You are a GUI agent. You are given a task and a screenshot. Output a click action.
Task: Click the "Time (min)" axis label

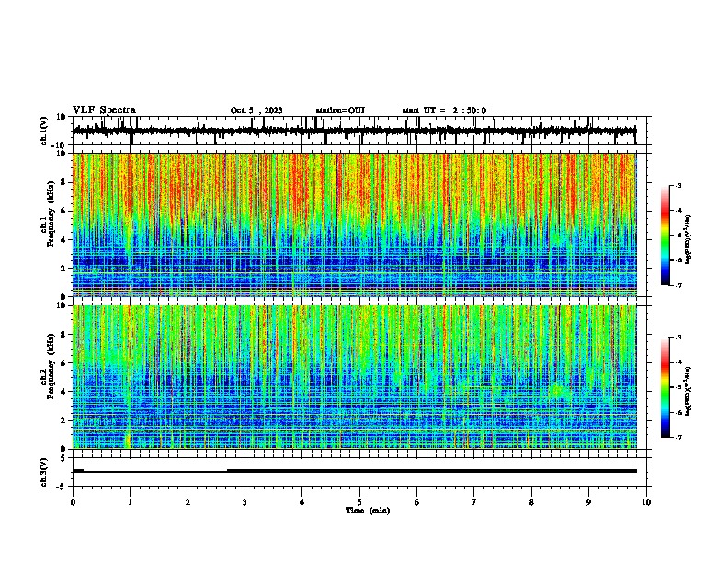click(368, 511)
